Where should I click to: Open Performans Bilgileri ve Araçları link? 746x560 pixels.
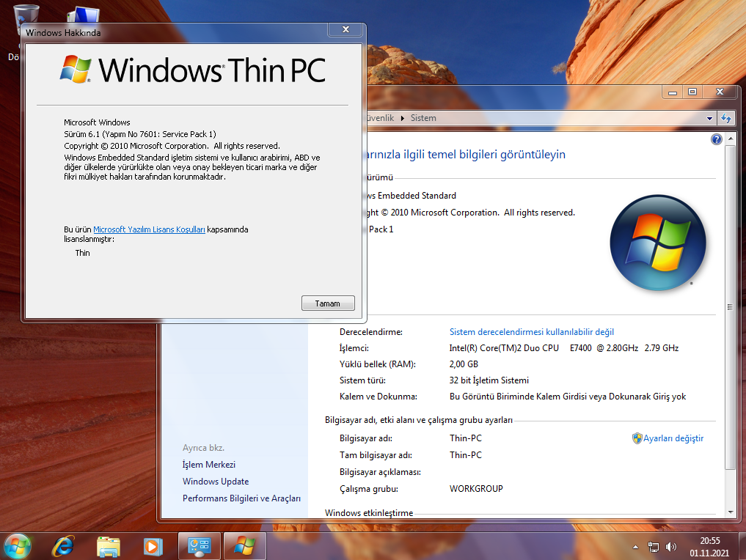(241, 498)
